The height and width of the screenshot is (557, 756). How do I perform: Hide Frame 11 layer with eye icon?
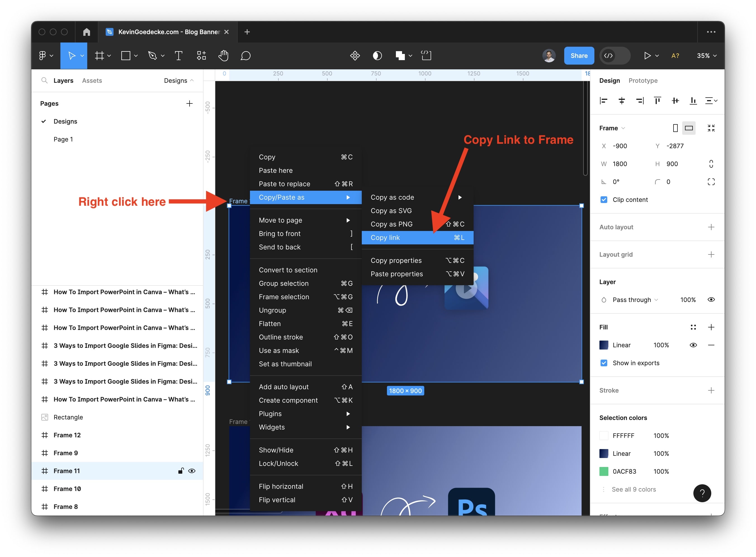pos(192,471)
